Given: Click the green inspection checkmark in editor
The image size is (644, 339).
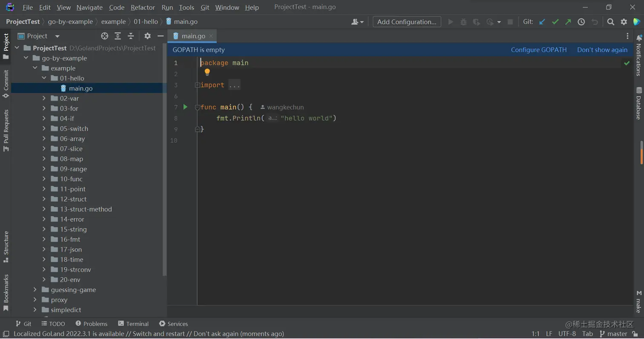Looking at the screenshot, I should click(x=627, y=63).
